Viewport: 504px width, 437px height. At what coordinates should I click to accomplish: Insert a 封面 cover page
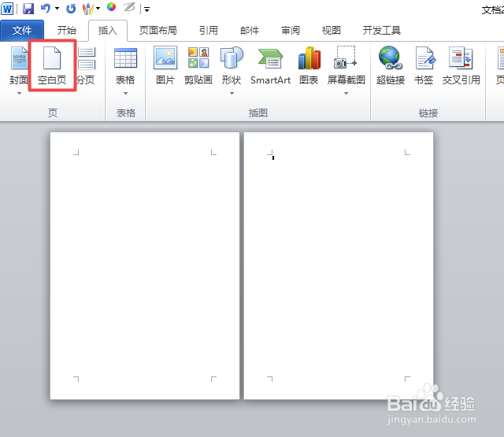tap(19, 65)
